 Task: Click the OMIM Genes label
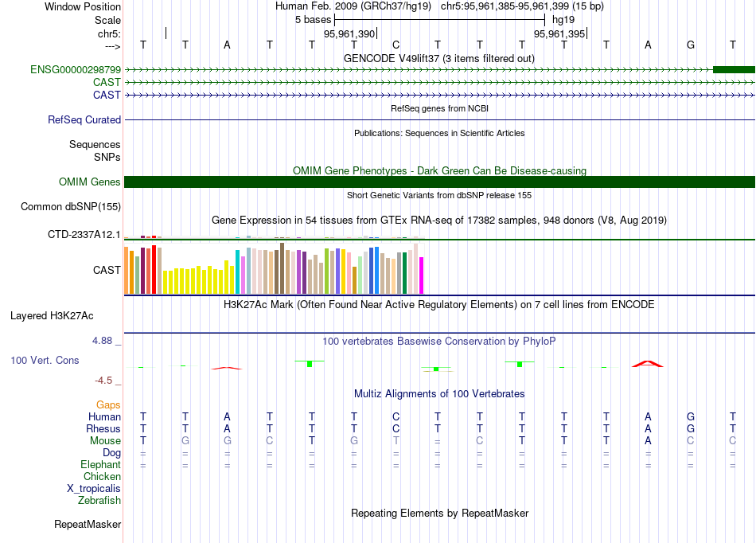pyautogui.click(x=89, y=182)
